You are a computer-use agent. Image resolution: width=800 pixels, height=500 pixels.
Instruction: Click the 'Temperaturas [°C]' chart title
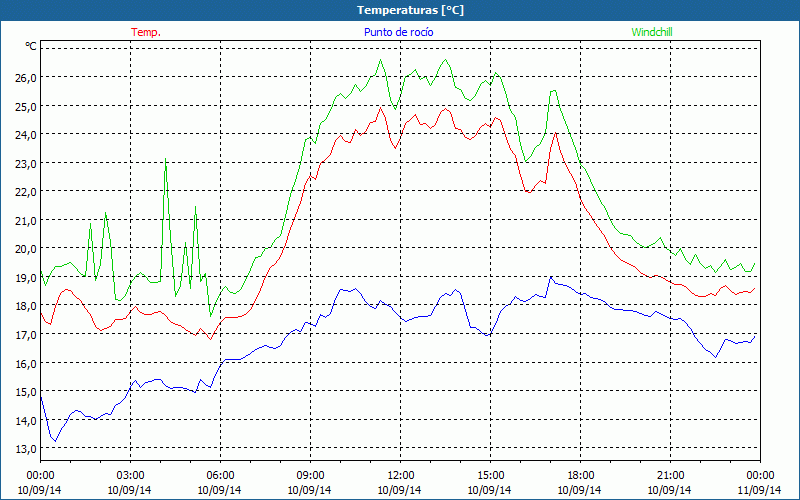[410, 10]
